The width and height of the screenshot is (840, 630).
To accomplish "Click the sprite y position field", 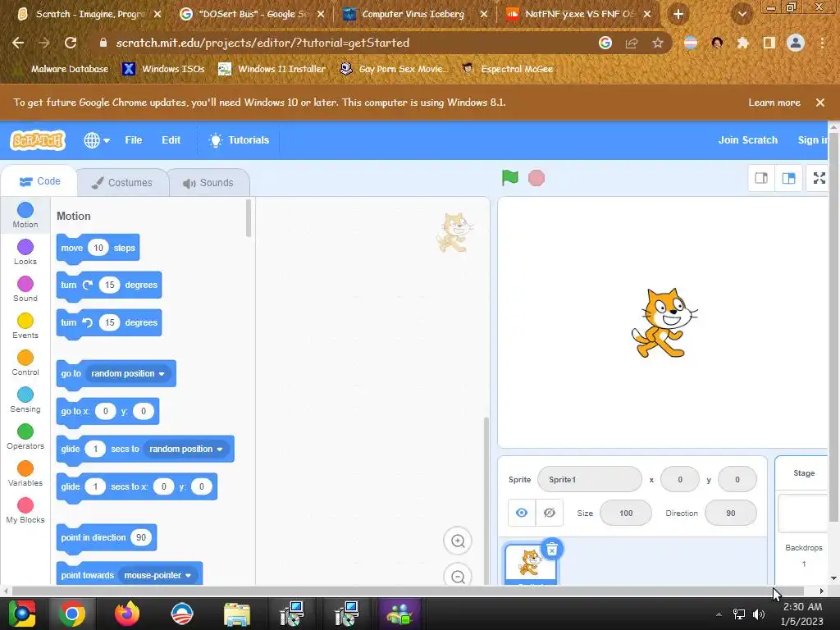I will pyautogui.click(x=737, y=479).
